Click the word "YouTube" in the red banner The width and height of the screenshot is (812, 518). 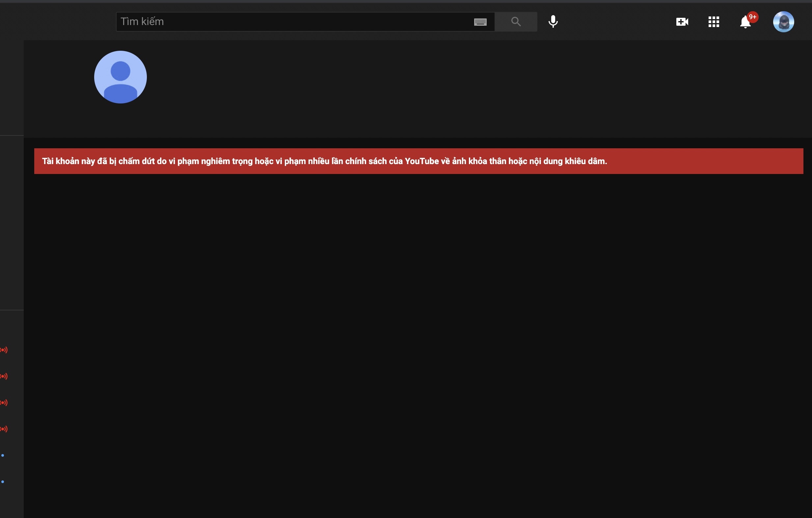click(421, 161)
